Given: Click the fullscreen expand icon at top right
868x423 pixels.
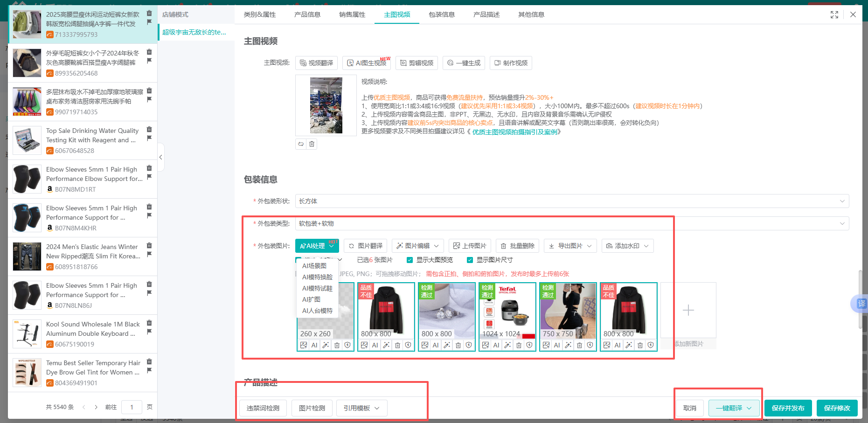Looking at the screenshot, I should click(x=834, y=14).
